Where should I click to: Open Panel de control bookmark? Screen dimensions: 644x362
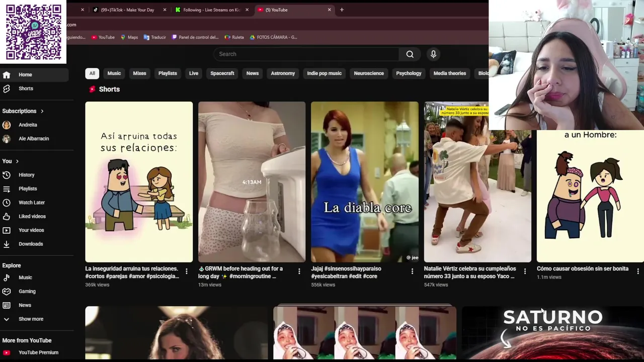click(195, 37)
